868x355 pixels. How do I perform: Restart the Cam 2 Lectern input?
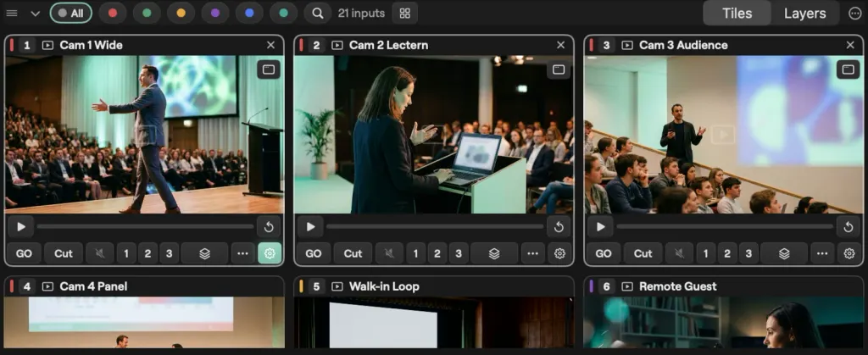point(559,227)
